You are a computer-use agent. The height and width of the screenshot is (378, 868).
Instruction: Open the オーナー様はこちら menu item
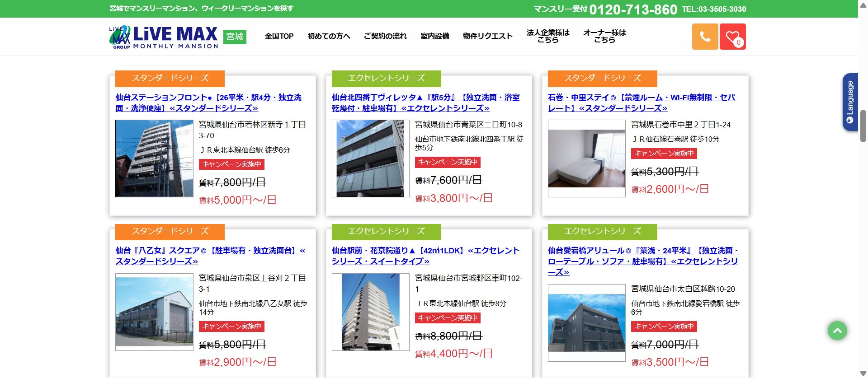pos(604,36)
